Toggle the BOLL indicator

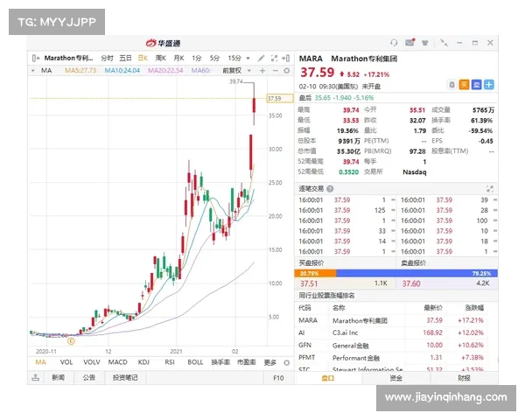point(195,362)
